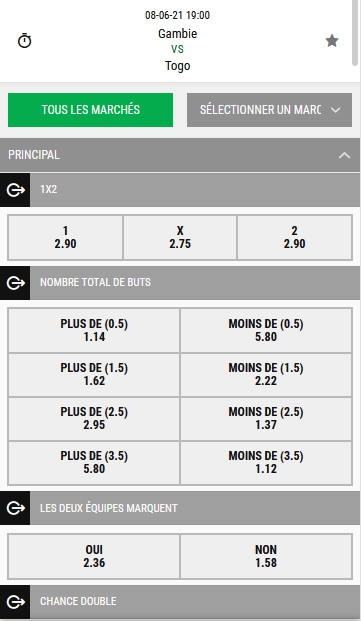Click arrow icon beside Les Deux Équipes Marquent
Screen dimensions: 361x621
click(15, 508)
